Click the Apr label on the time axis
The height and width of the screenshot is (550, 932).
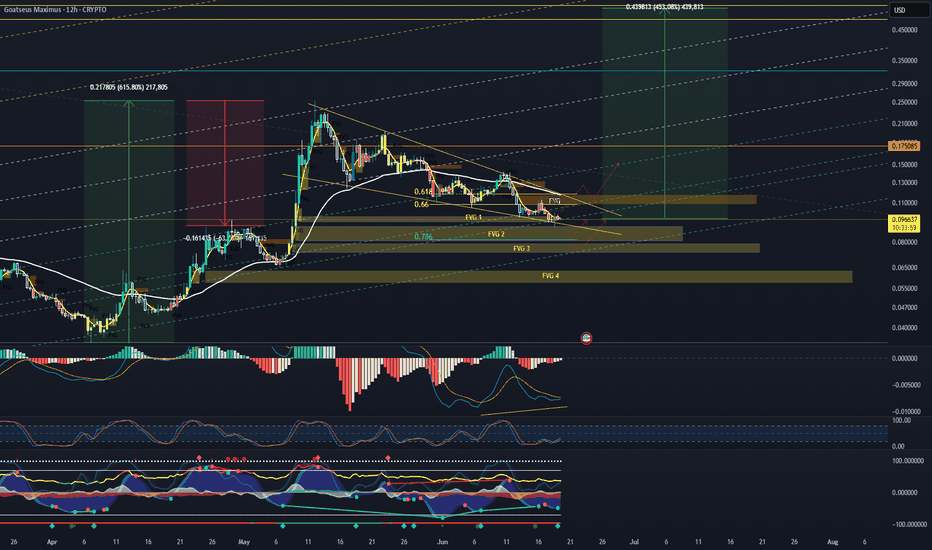52,542
